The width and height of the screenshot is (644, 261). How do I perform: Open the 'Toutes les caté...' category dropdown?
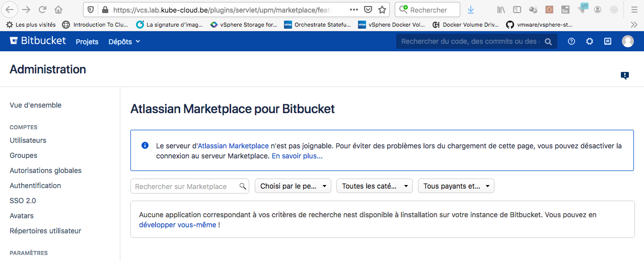[375, 186]
